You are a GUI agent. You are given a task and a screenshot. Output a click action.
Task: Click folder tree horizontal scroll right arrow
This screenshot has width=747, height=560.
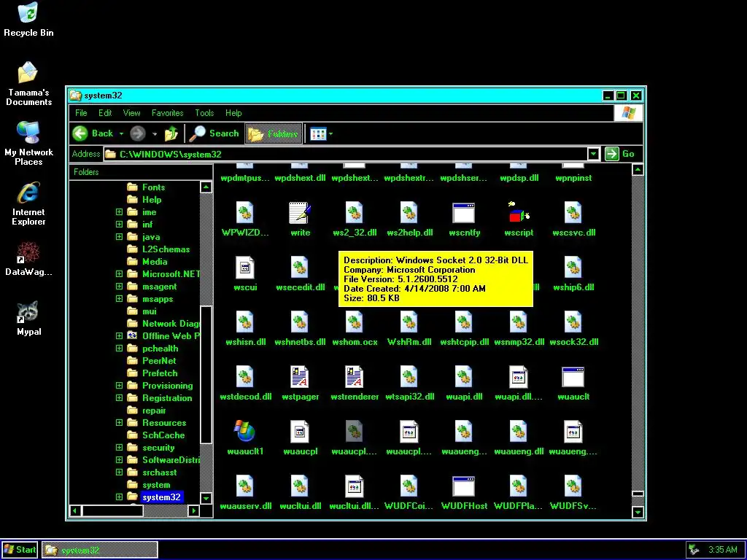coord(194,511)
